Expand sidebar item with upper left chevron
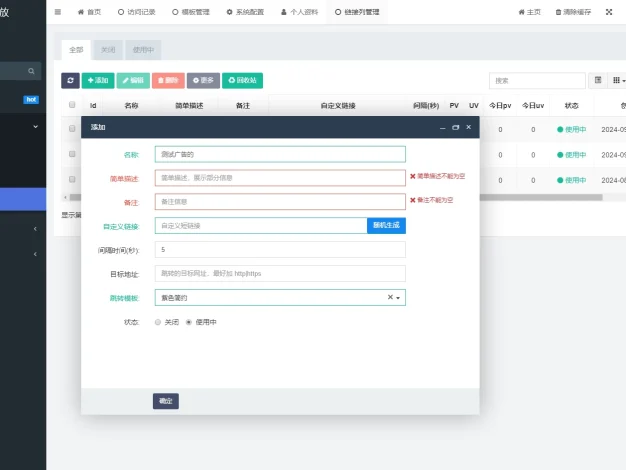The width and height of the screenshot is (626, 470). 35,229
